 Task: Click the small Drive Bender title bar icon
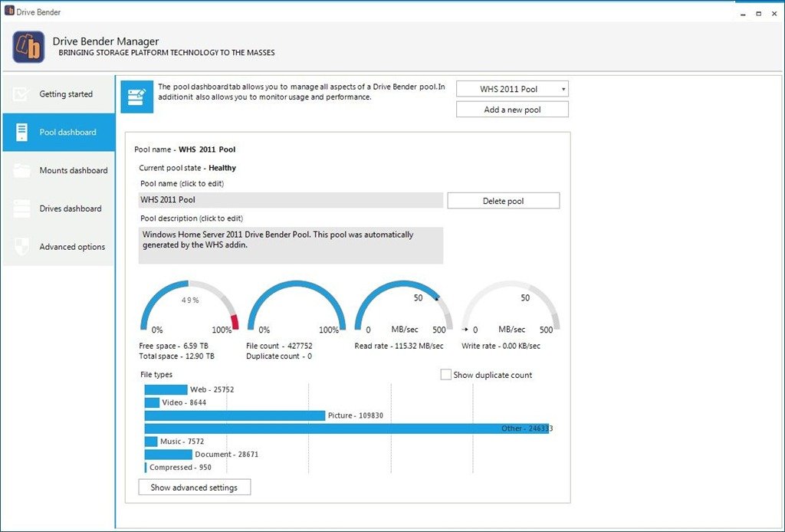(9, 11)
